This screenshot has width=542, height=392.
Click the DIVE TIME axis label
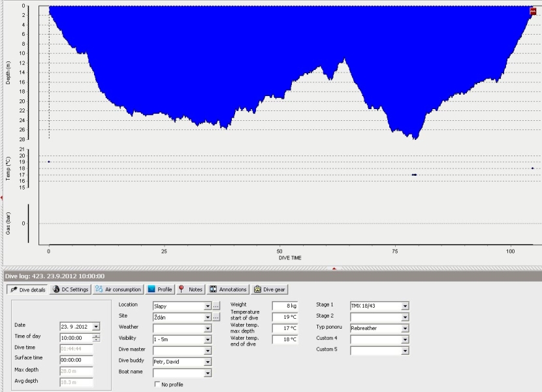[x=290, y=258]
